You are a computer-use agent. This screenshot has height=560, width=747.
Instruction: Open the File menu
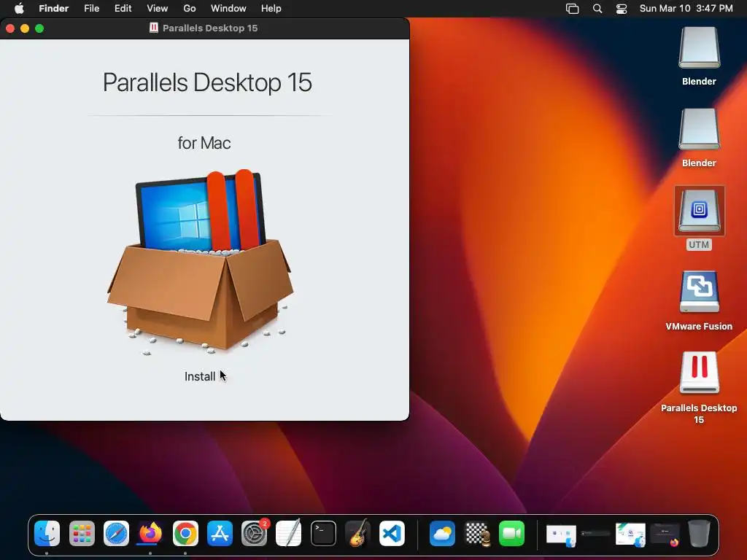click(91, 8)
